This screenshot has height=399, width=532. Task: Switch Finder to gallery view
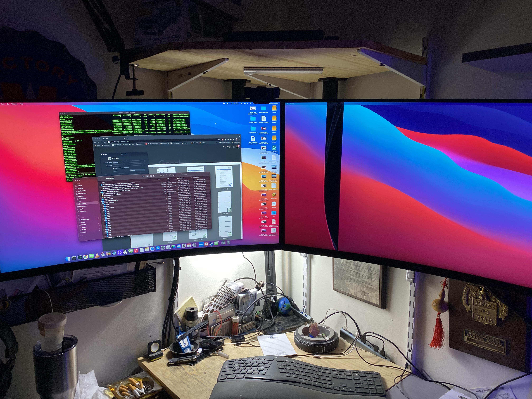point(154,176)
